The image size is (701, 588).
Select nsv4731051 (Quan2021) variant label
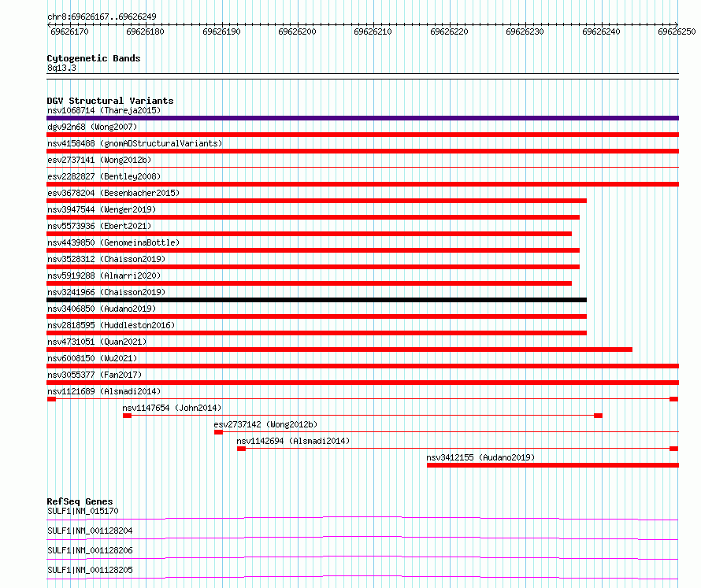[x=97, y=342]
